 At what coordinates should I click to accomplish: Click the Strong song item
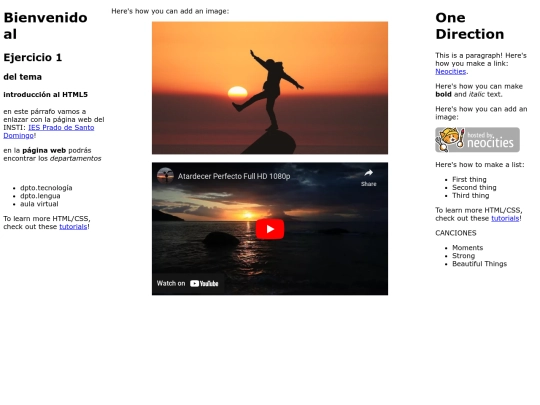pos(463,256)
